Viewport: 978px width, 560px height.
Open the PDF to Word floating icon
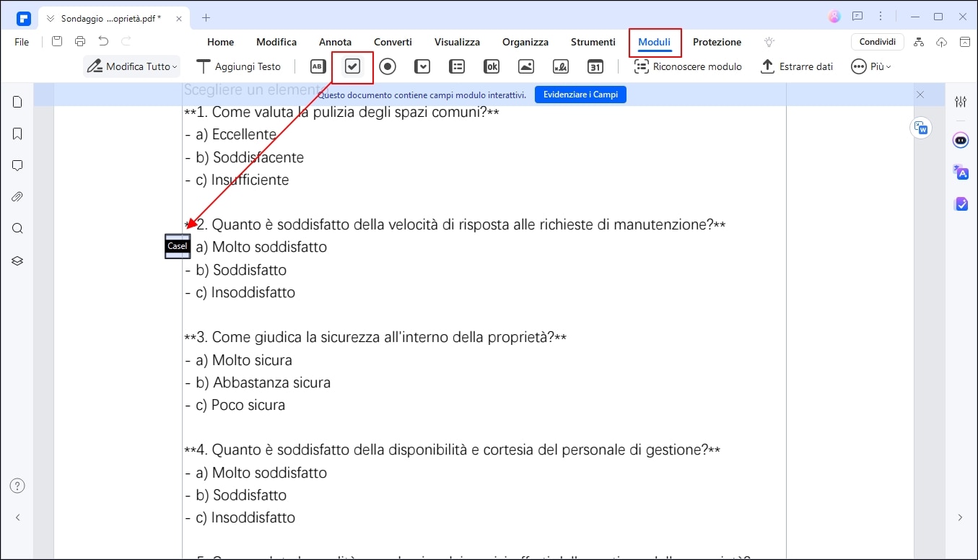[x=921, y=128]
